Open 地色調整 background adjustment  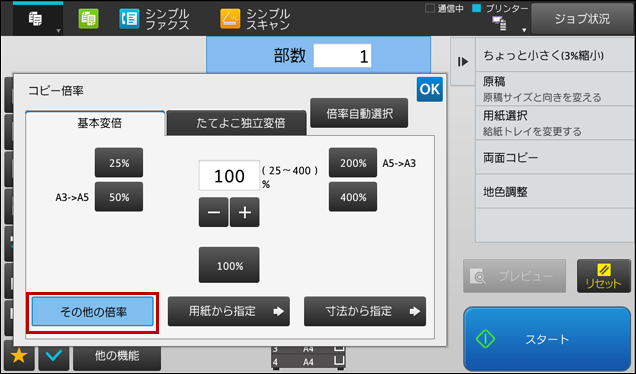click(555, 191)
